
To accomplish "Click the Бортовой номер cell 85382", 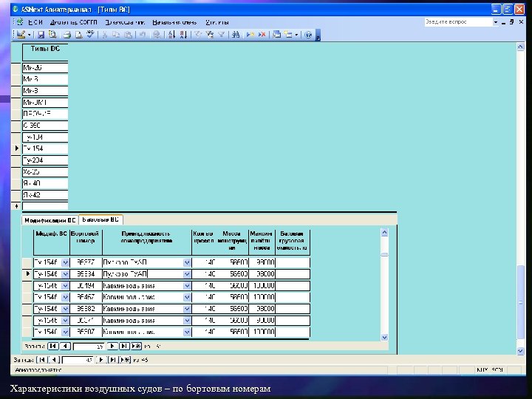I will click(x=86, y=309).
